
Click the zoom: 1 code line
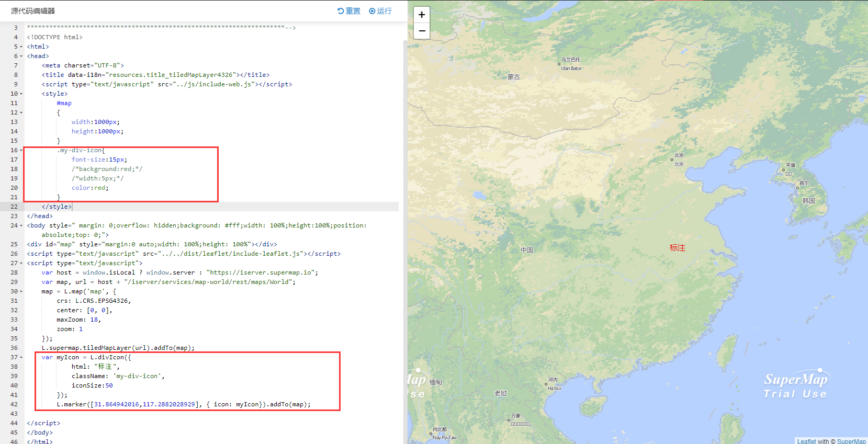70,329
